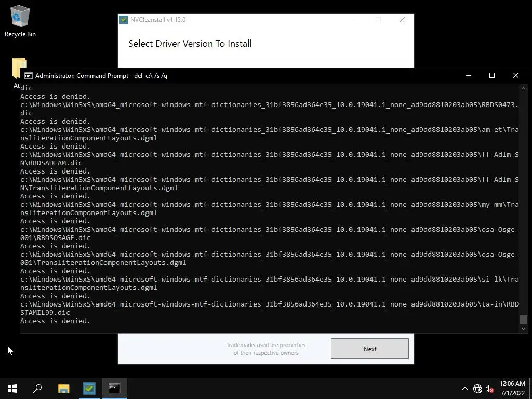Viewport: 532px width, 399px height.
Task: Open taskbar search magnifier
Action: coord(37,389)
